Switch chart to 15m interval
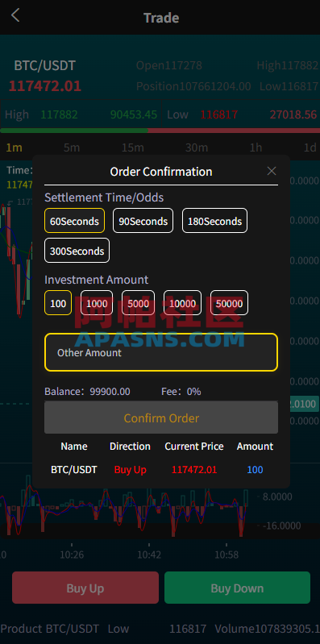320x644 pixels. pos(132,147)
